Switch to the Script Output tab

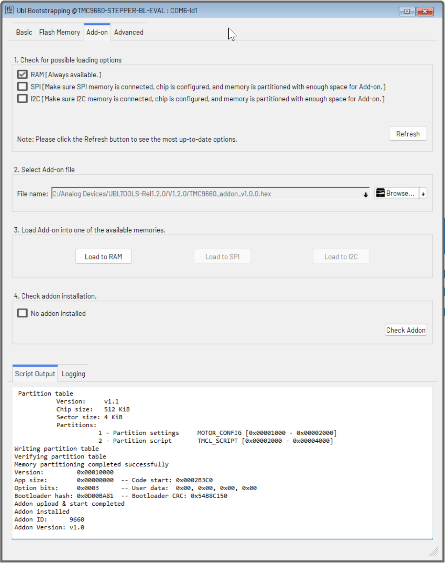[x=35, y=374]
